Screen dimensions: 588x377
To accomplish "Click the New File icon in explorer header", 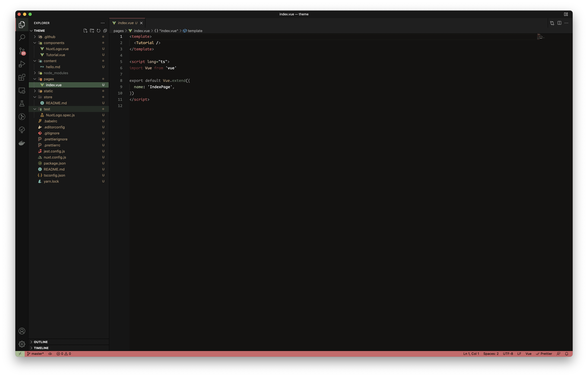I will tap(85, 31).
